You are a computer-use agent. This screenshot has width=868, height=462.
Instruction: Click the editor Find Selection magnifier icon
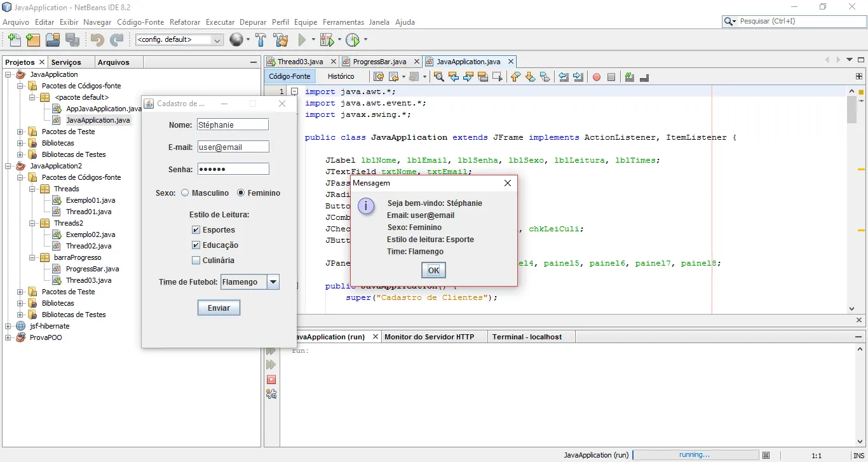(x=438, y=77)
